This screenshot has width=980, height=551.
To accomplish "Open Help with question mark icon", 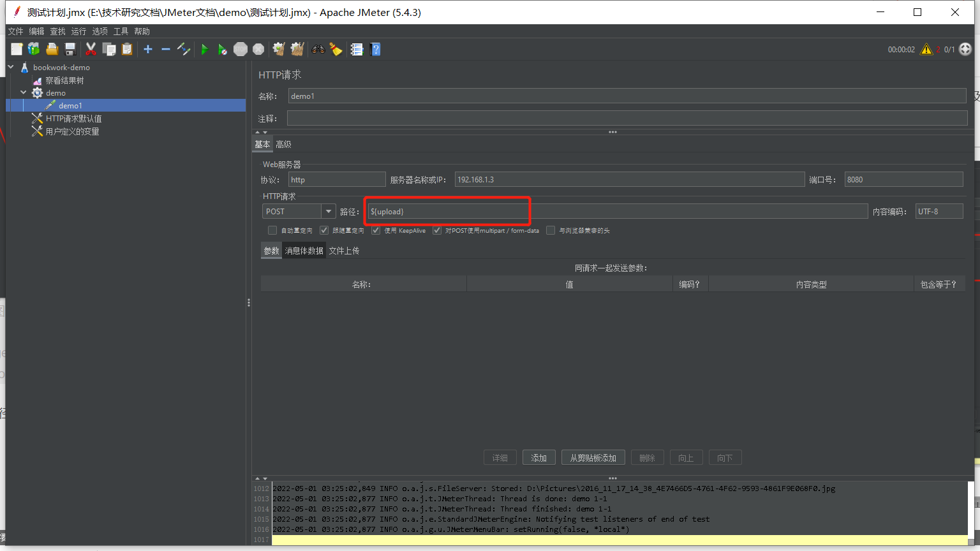I will pyautogui.click(x=375, y=49).
